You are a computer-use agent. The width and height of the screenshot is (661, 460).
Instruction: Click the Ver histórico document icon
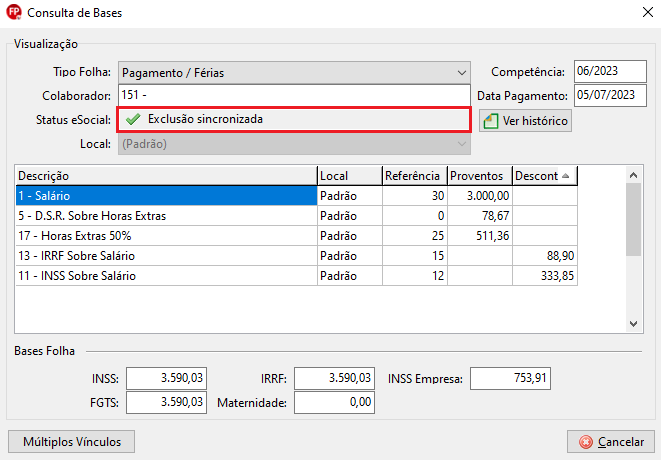coord(491,121)
